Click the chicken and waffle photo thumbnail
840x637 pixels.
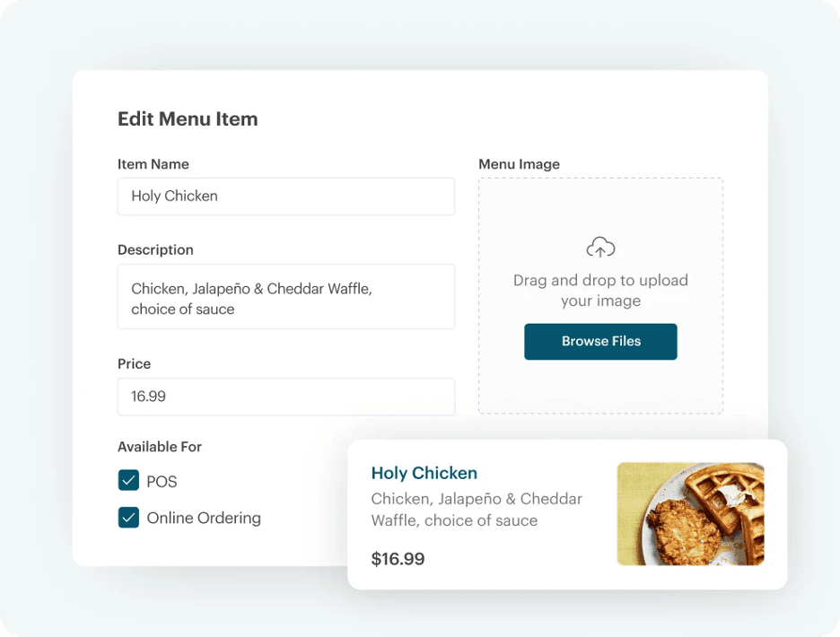click(x=690, y=514)
